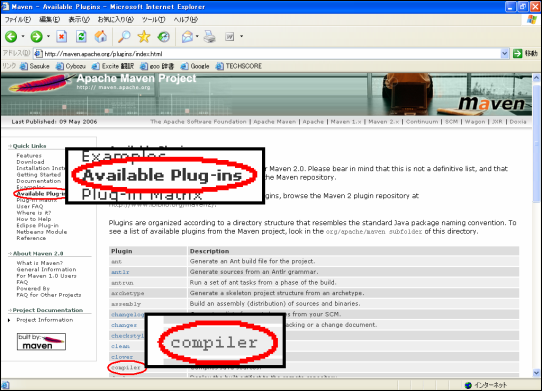The image size is (542, 391).
Task: Open the Mail button dropdown arrow
Action: 197,36
